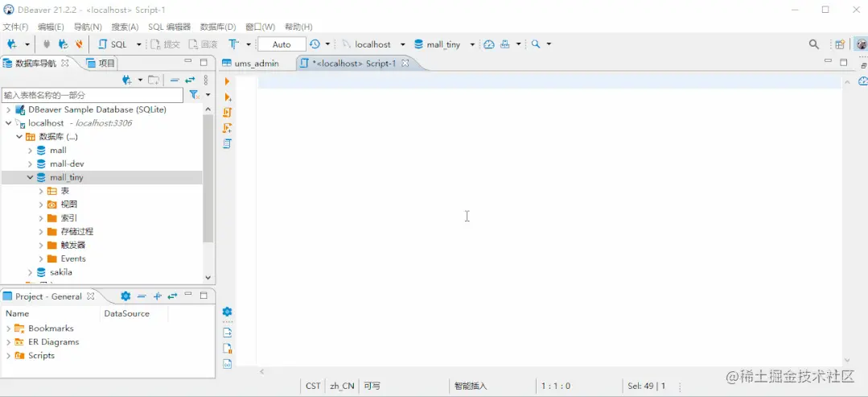Open the dashboard gauge icon in toolbar
868x397 pixels.
point(489,44)
